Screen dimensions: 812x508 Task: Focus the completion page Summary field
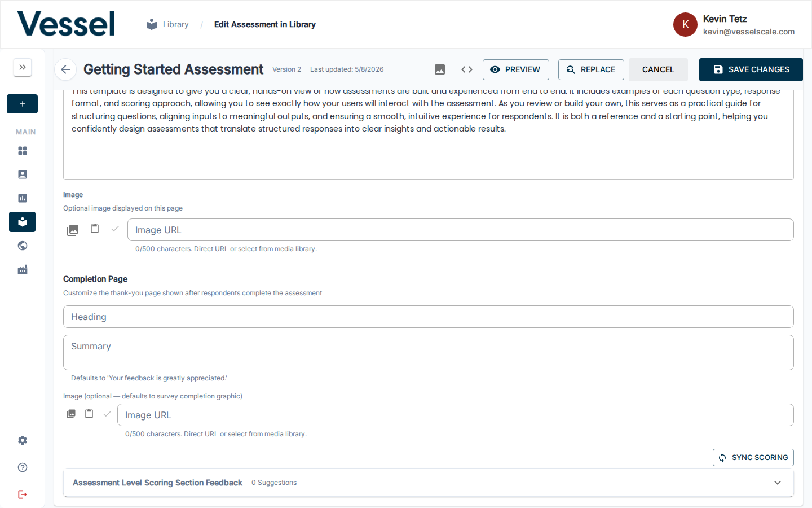coord(429,353)
